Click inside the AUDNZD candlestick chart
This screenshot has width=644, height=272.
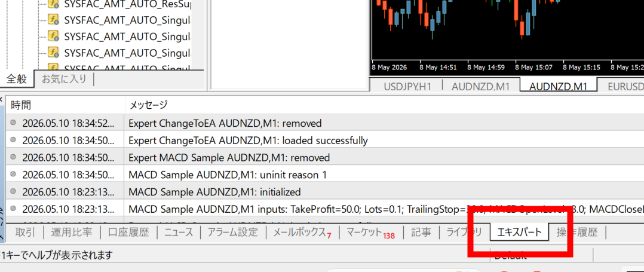pos(507,29)
